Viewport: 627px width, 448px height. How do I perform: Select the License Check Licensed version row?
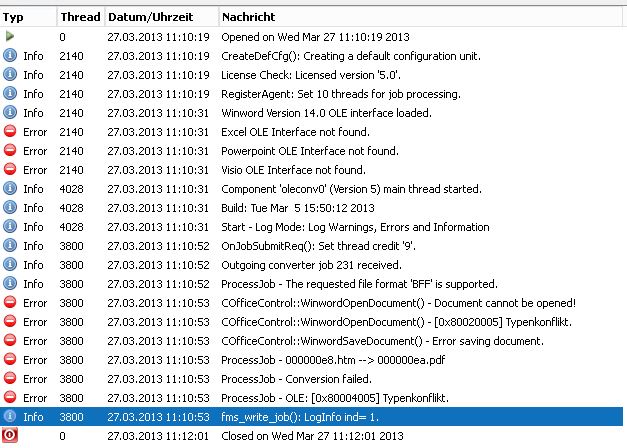click(x=312, y=75)
